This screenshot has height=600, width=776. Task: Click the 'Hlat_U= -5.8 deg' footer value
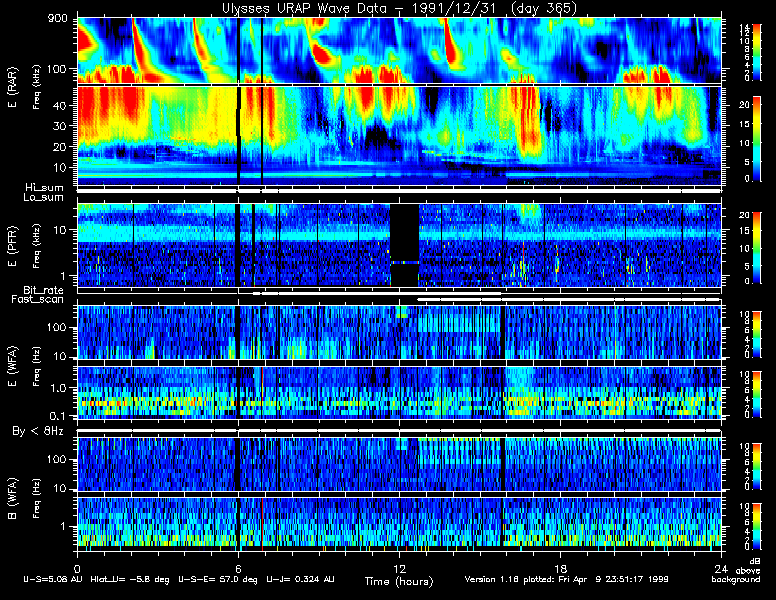point(130,579)
